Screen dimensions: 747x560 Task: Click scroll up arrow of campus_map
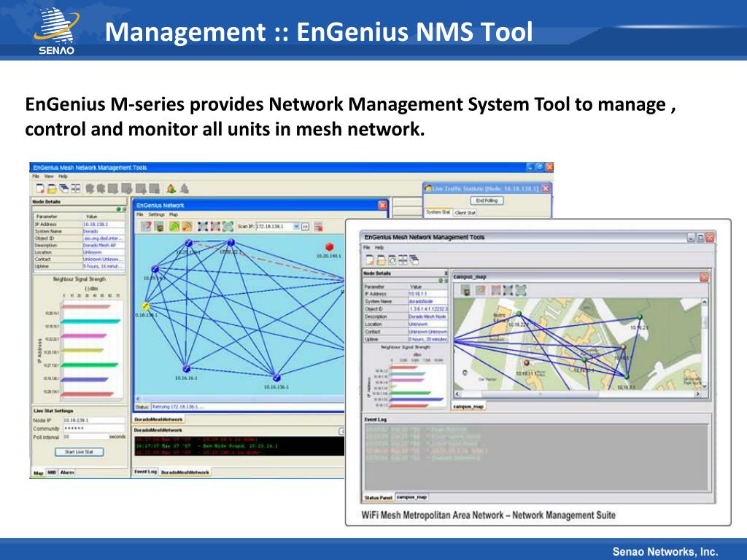(x=705, y=302)
